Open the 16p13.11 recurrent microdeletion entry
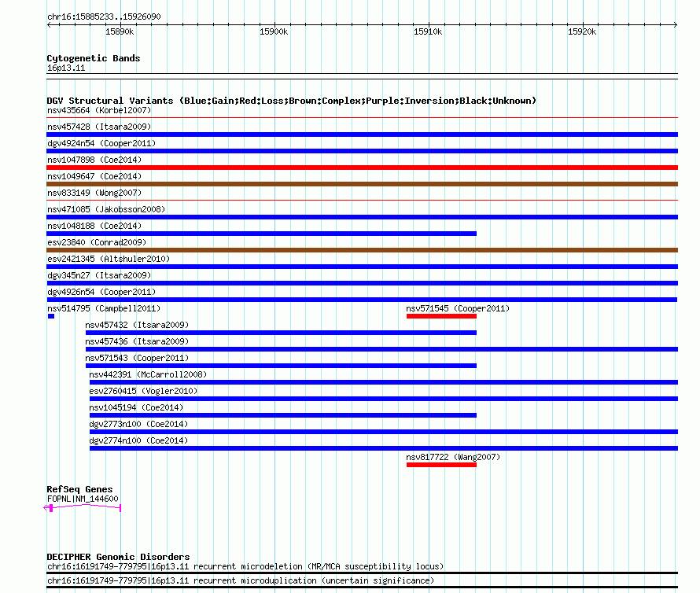Image resolution: width=700 pixels, height=593 pixels. click(245, 566)
